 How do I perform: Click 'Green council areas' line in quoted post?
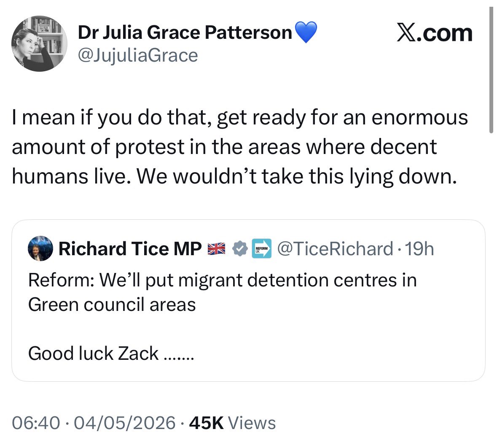click(112, 305)
